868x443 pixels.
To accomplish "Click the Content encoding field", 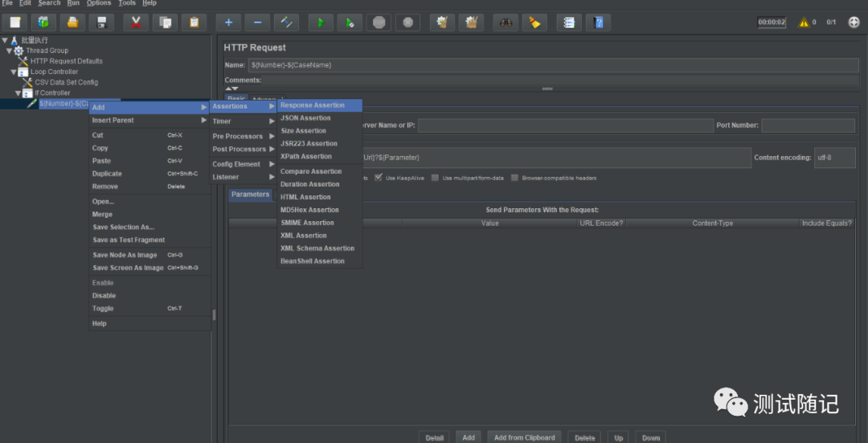I will [835, 158].
